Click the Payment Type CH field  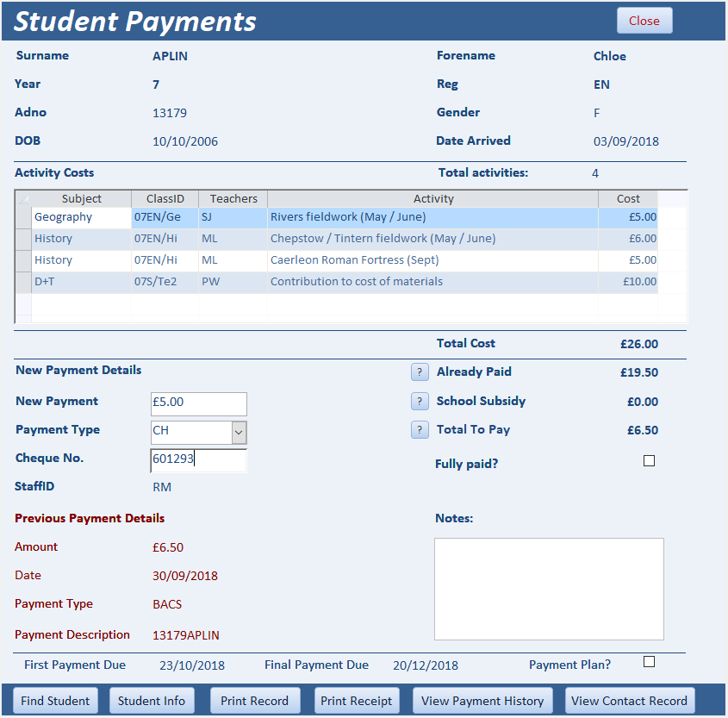(x=191, y=433)
